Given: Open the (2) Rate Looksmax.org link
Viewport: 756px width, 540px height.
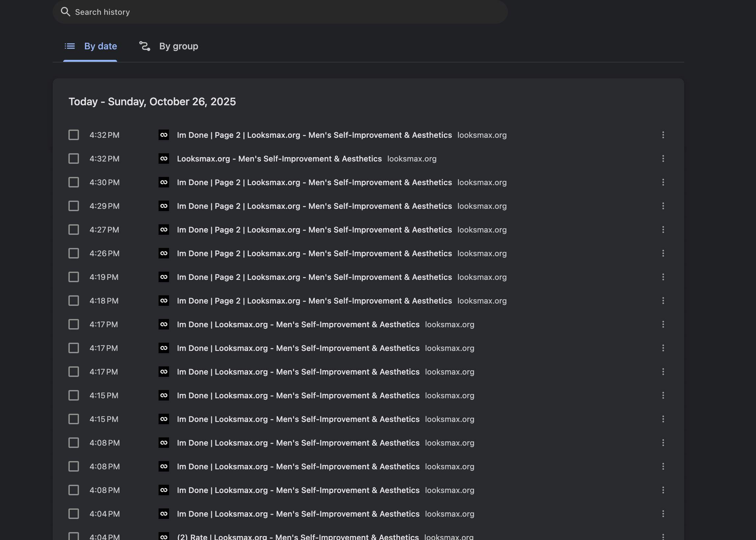Looking at the screenshot, I should pos(297,536).
